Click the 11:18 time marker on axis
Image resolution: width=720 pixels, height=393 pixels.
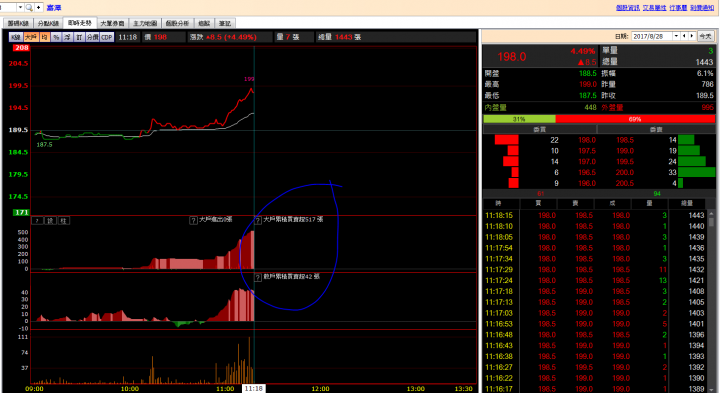tap(253, 388)
